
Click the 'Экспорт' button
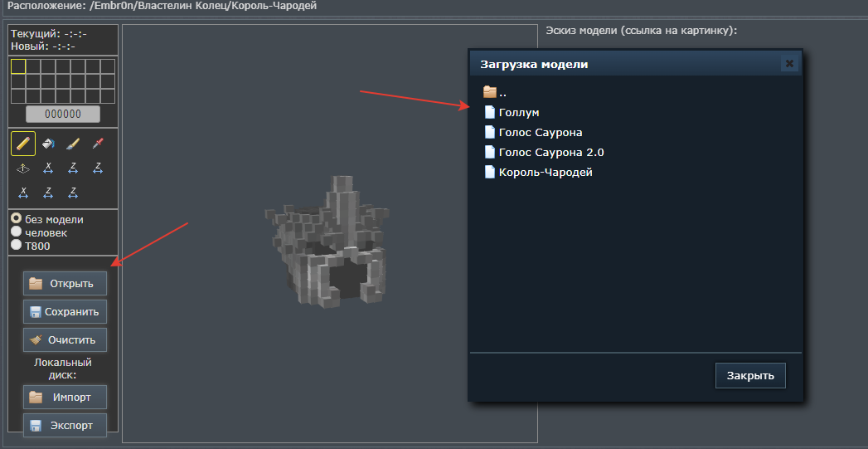(65, 426)
